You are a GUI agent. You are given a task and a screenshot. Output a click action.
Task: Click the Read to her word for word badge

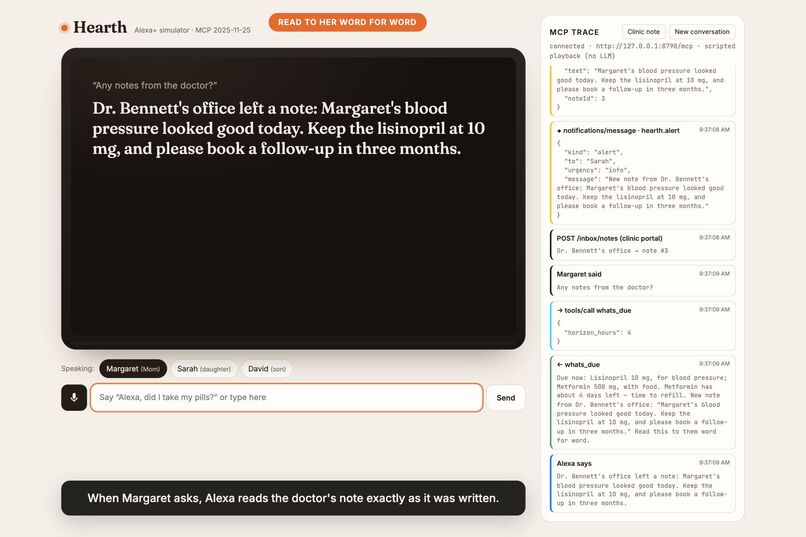point(347,22)
